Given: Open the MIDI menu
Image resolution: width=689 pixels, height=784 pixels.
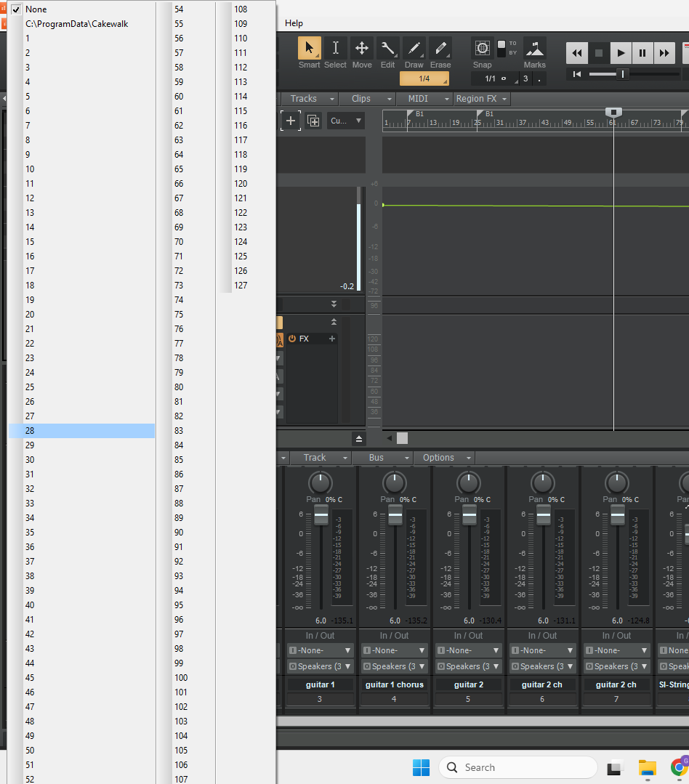Looking at the screenshot, I should 424,99.
